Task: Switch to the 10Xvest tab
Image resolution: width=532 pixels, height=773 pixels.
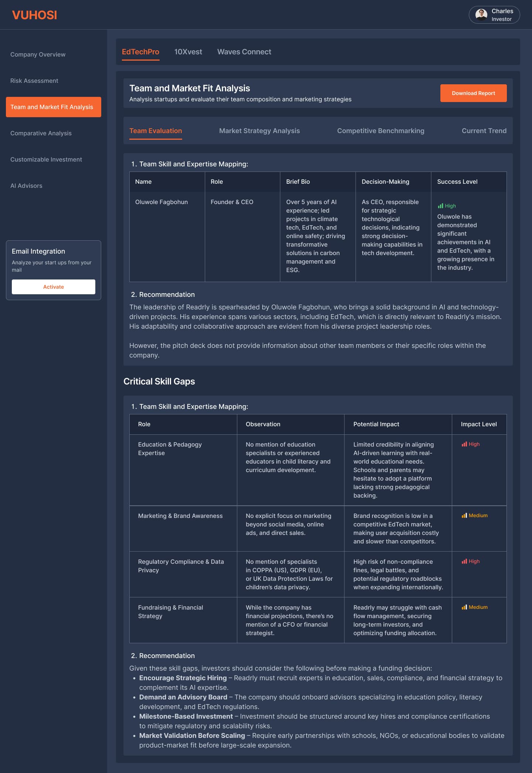Action: [188, 52]
